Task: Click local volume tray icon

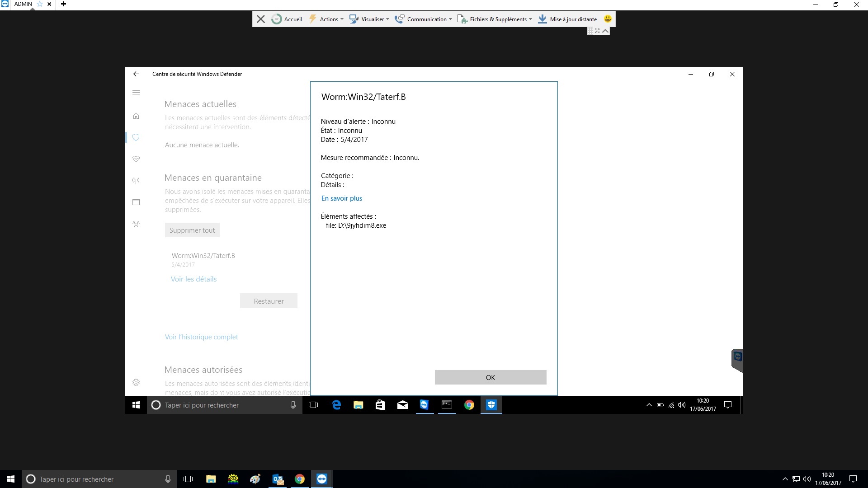Action: 807,479
